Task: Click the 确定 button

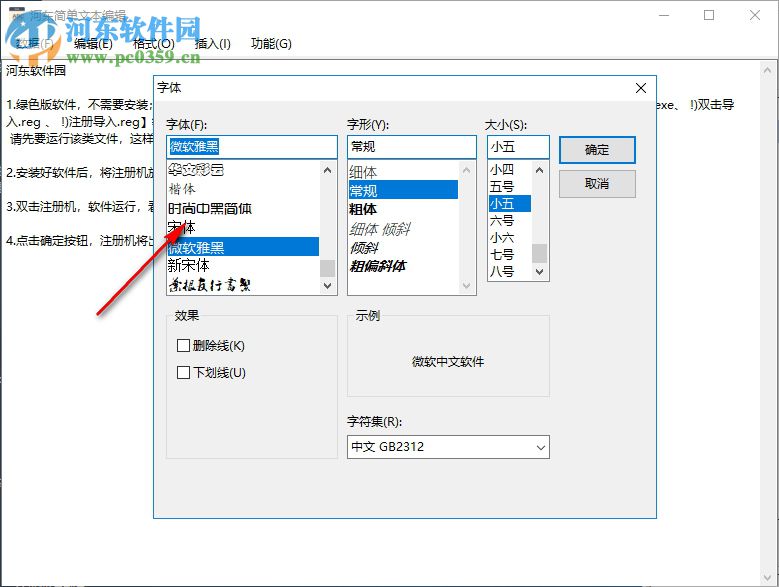Action: [597, 150]
